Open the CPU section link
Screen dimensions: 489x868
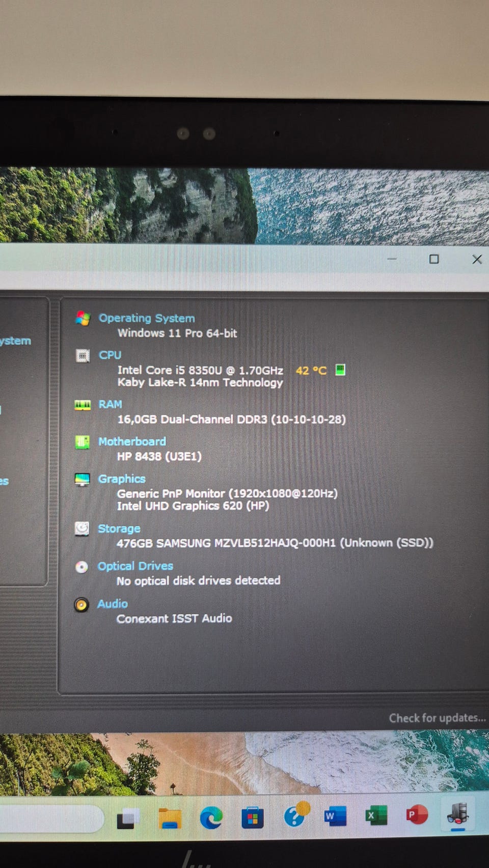point(110,355)
